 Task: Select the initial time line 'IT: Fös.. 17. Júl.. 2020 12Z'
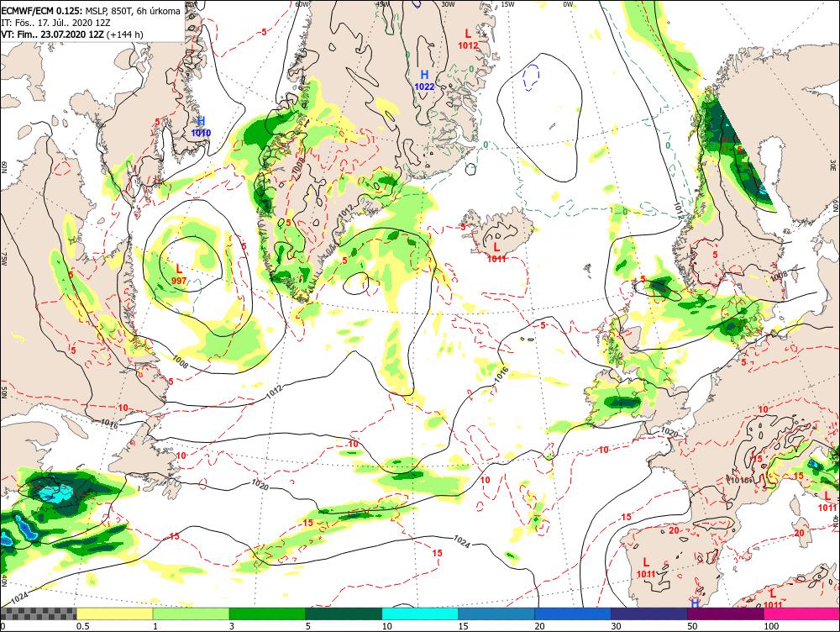(55, 23)
